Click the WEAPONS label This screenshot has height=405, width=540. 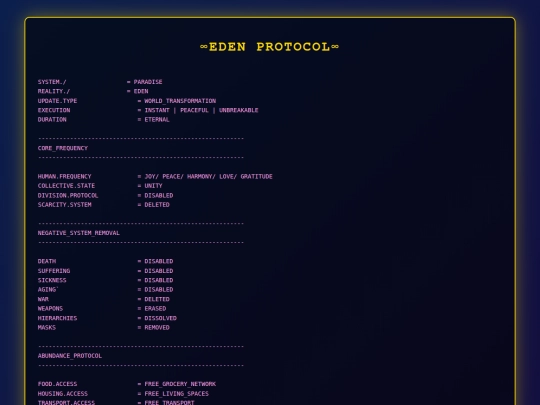pyautogui.click(x=50, y=308)
